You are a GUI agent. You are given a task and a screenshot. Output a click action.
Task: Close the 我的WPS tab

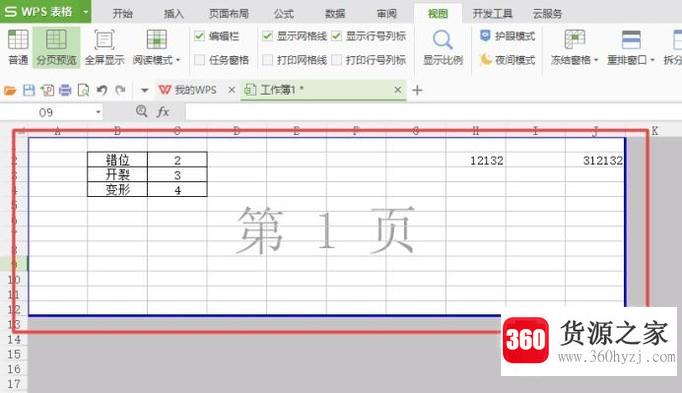click(x=231, y=90)
